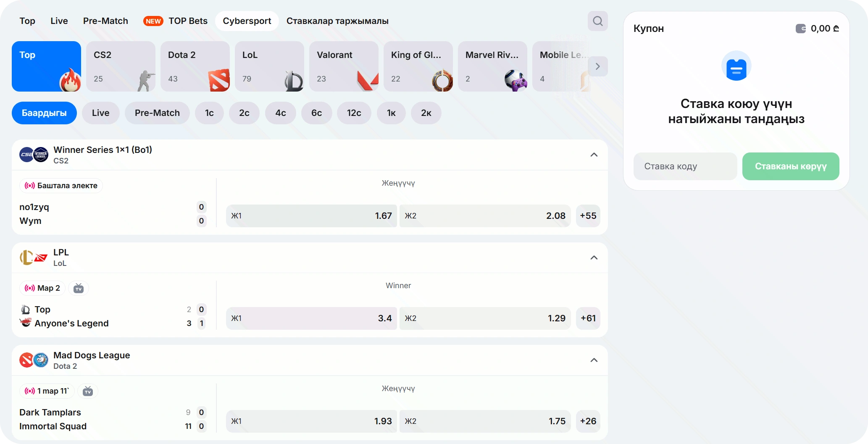Click the TV stream icon for Mad Dogs League
This screenshot has width=868, height=444.
click(88, 391)
